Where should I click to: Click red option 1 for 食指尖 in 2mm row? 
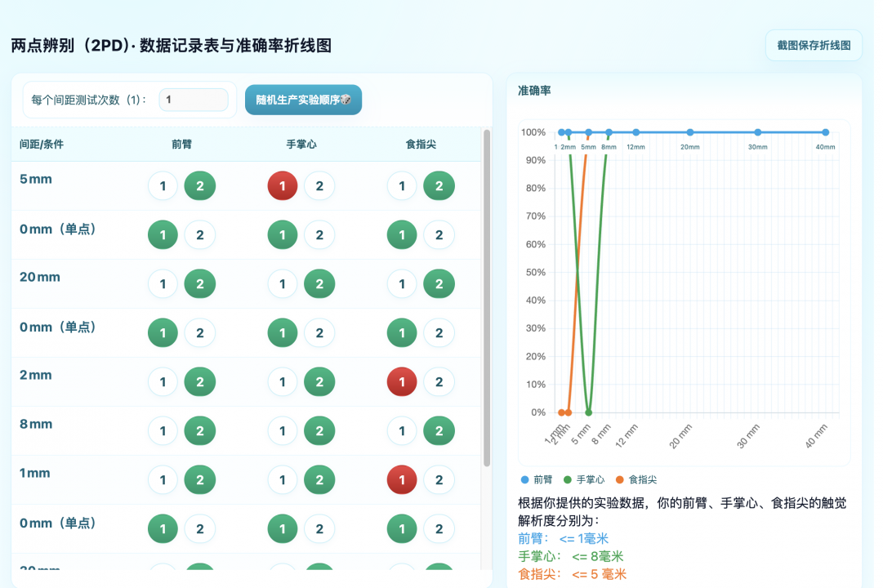[x=402, y=382]
